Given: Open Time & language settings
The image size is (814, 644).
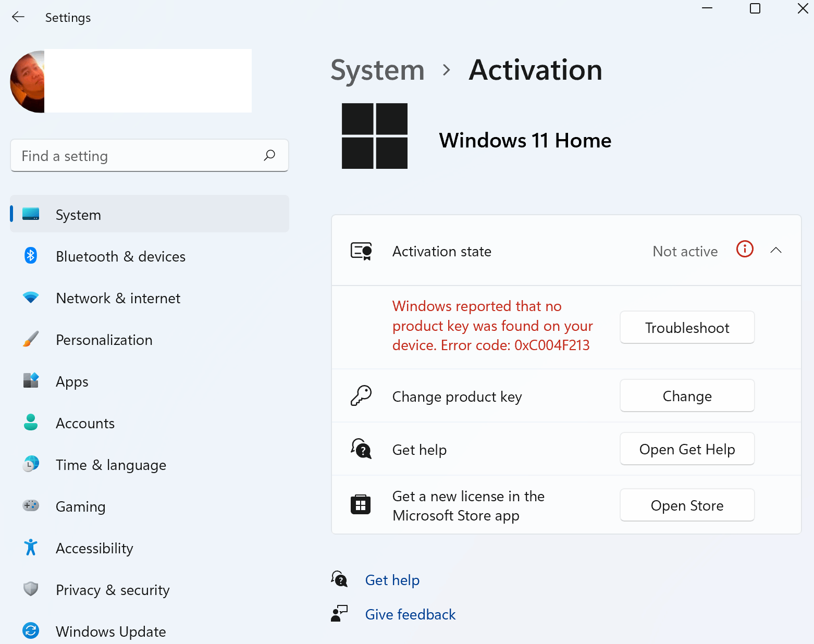Looking at the screenshot, I should coord(150,464).
